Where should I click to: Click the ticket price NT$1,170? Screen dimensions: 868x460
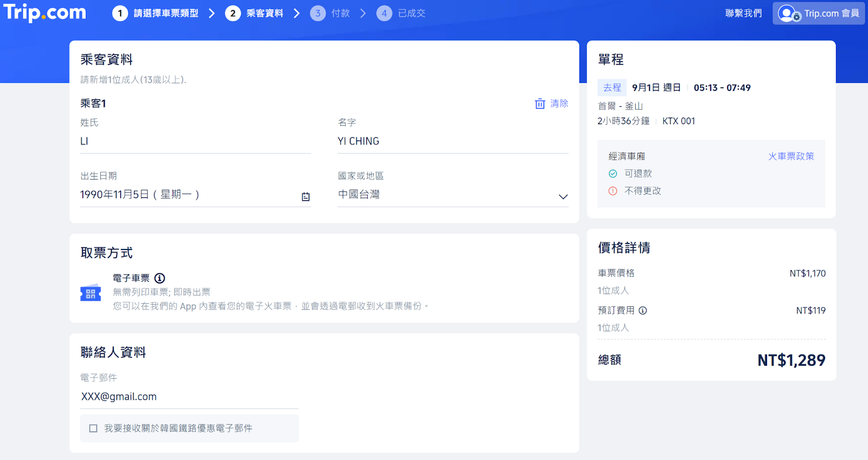[x=808, y=273]
